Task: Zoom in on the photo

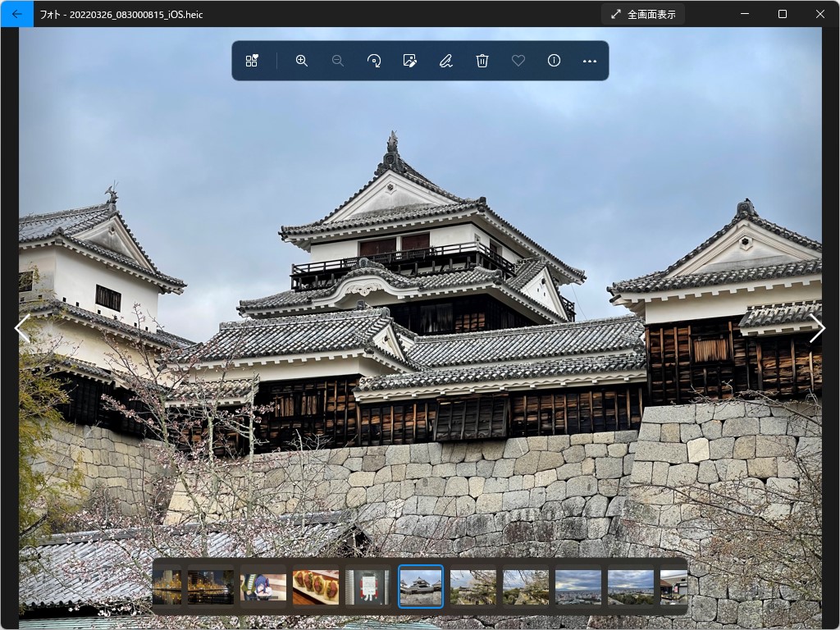Action: click(302, 60)
